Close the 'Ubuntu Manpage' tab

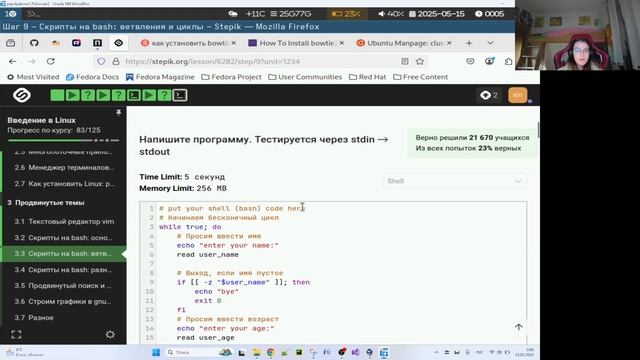click(449, 43)
